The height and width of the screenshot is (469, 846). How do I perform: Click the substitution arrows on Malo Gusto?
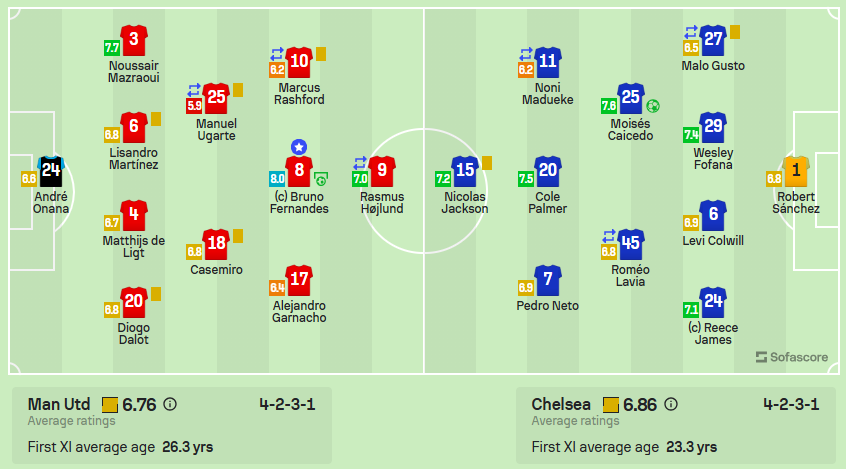(691, 32)
